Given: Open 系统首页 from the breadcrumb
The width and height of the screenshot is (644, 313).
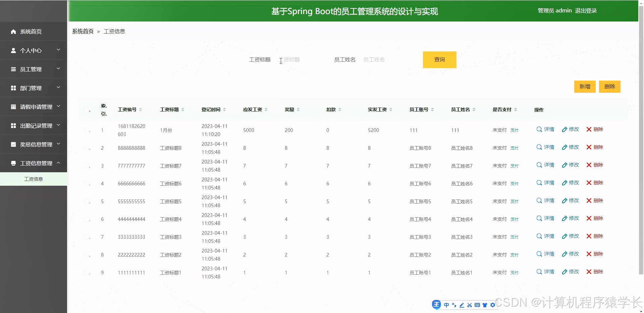Looking at the screenshot, I should click(x=83, y=31).
